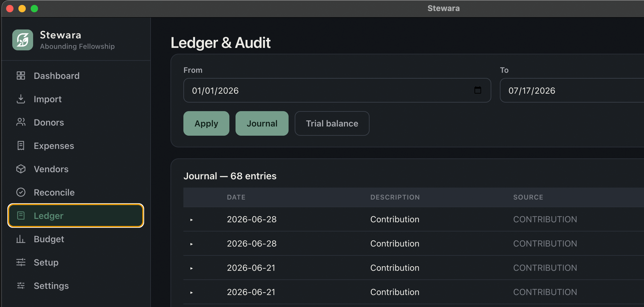Expand the second 2026-06-21 journal entry
The height and width of the screenshot is (307, 644).
click(191, 293)
